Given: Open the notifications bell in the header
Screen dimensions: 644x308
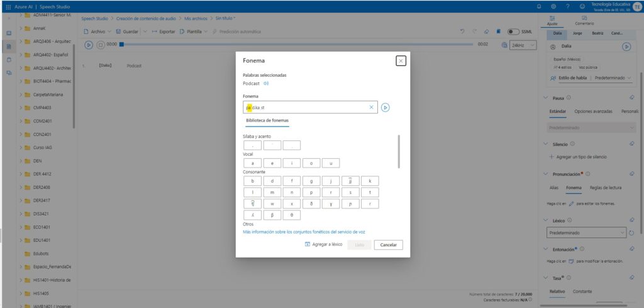Looking at the screenshot, I should [538, 6].
